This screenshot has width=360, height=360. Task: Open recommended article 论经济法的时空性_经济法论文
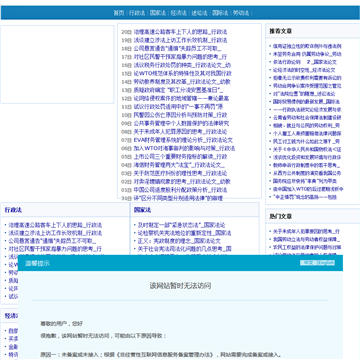(304, 70)
